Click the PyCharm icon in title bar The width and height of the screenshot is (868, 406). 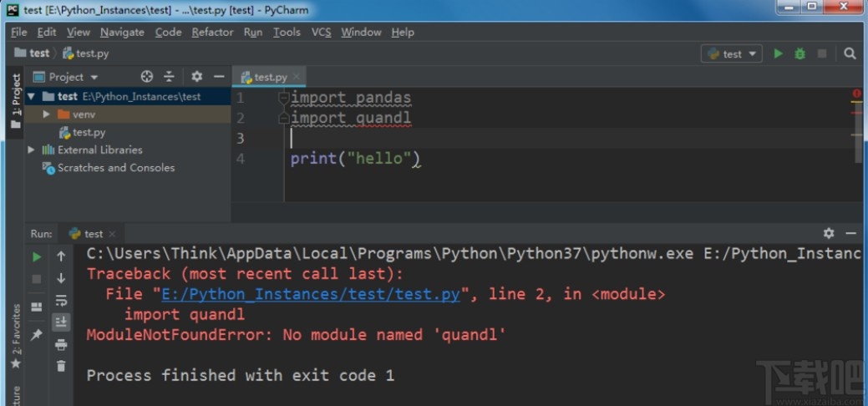(x=13, y=9)
